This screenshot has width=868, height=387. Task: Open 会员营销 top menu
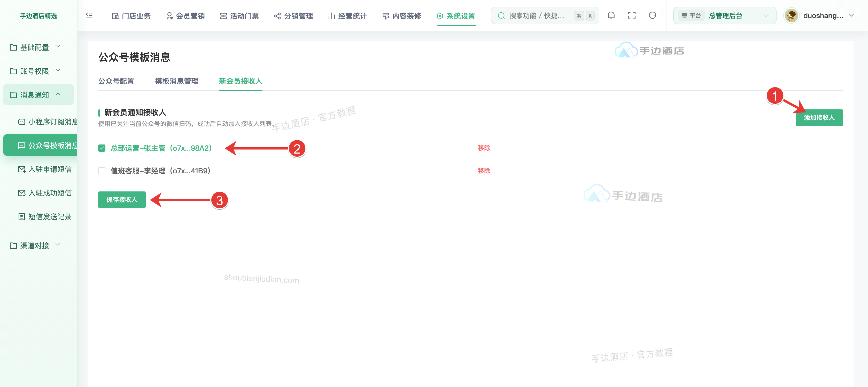pyautogui.click(x=185, y=16)
